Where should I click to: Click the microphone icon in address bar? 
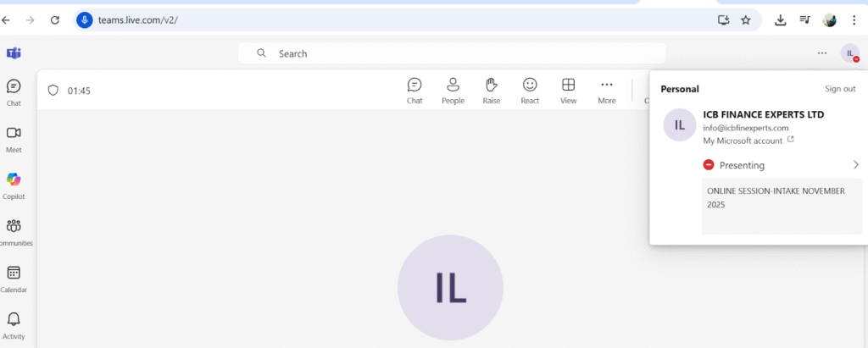click(85, 20)
